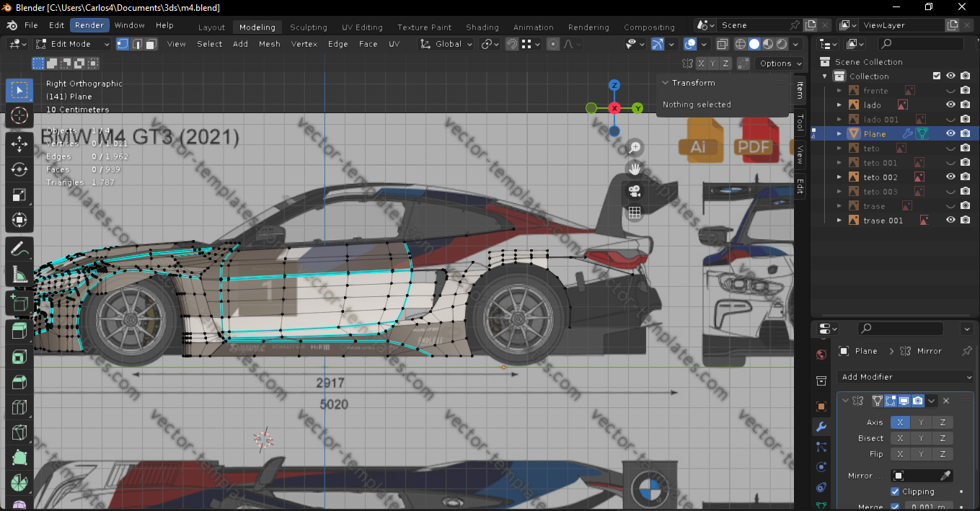The height and width of the screenshot is (511, 980).
Task: Select the Knife tool
Action: 19,432
